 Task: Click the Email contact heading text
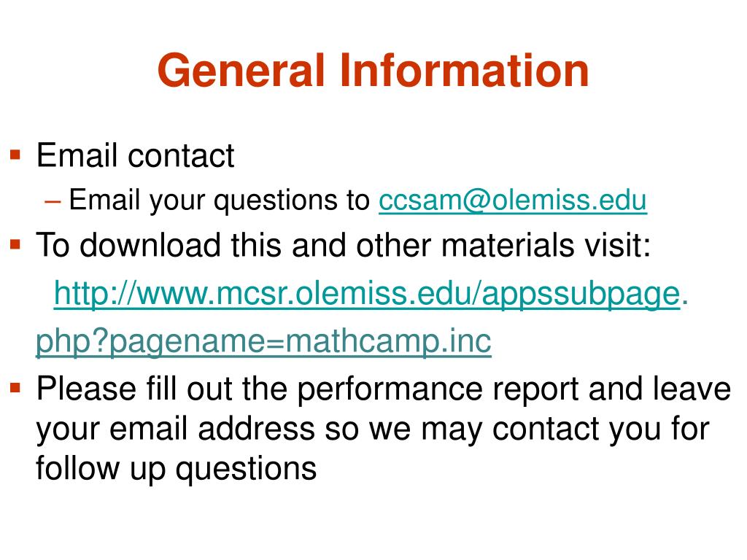(135, 155)
